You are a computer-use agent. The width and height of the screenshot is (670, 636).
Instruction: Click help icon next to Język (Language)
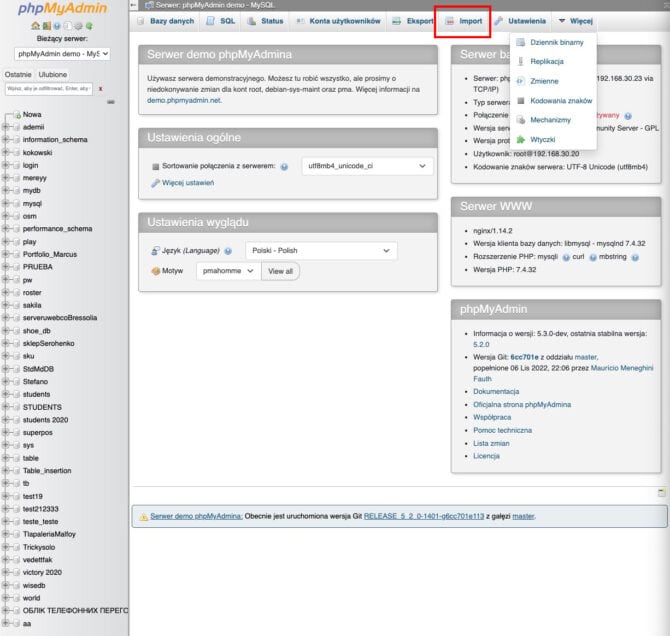[x=228, y=251]
